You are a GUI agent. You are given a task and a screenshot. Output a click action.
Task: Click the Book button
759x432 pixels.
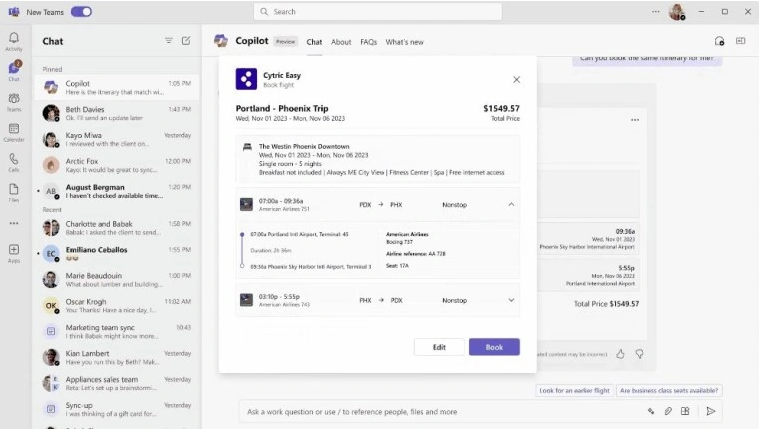[x=494, y=347]
